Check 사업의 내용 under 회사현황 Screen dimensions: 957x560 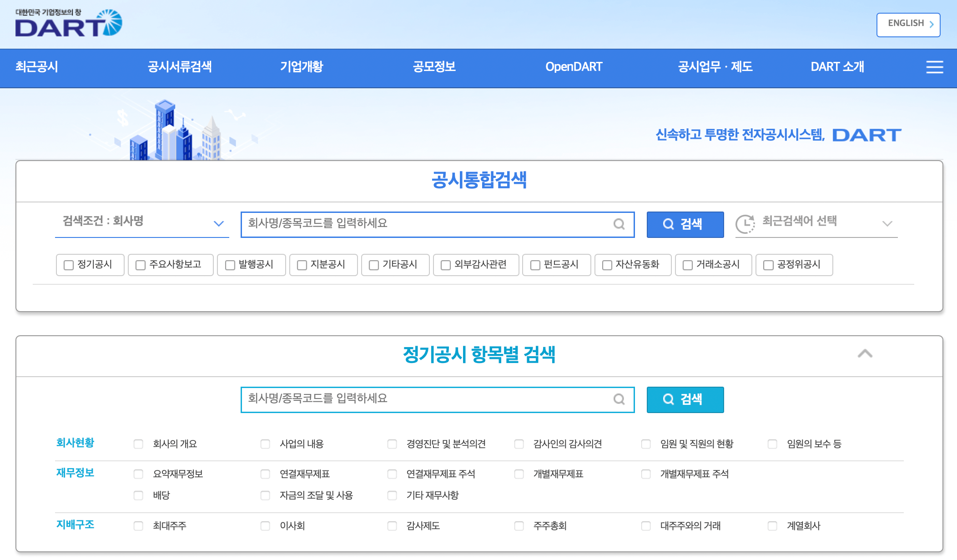265,444
